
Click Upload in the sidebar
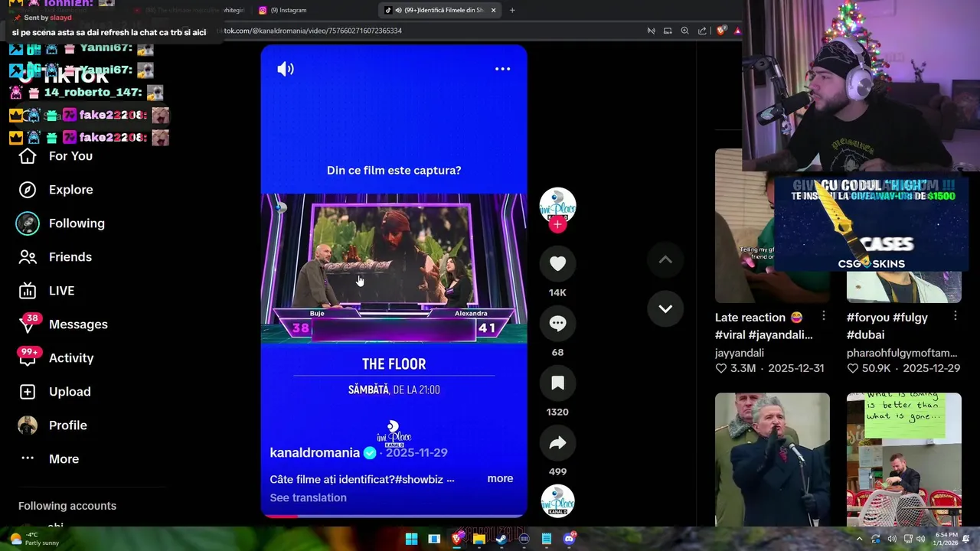(x=70, y=392)
